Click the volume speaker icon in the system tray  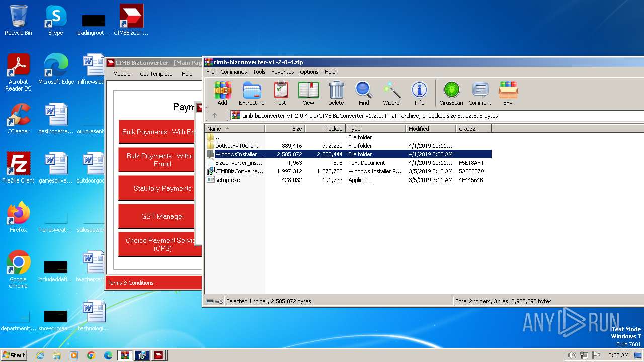coord(572,355)
